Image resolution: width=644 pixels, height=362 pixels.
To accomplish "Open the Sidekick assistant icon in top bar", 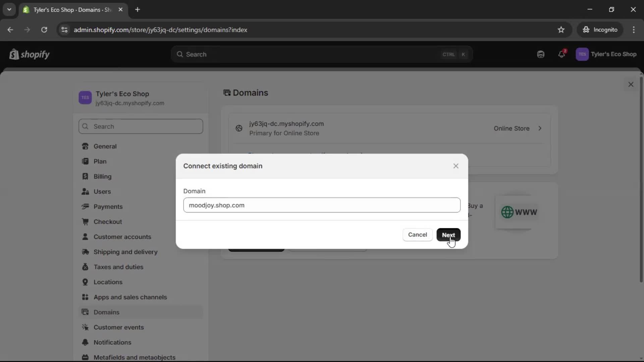I will pos(540,54).
